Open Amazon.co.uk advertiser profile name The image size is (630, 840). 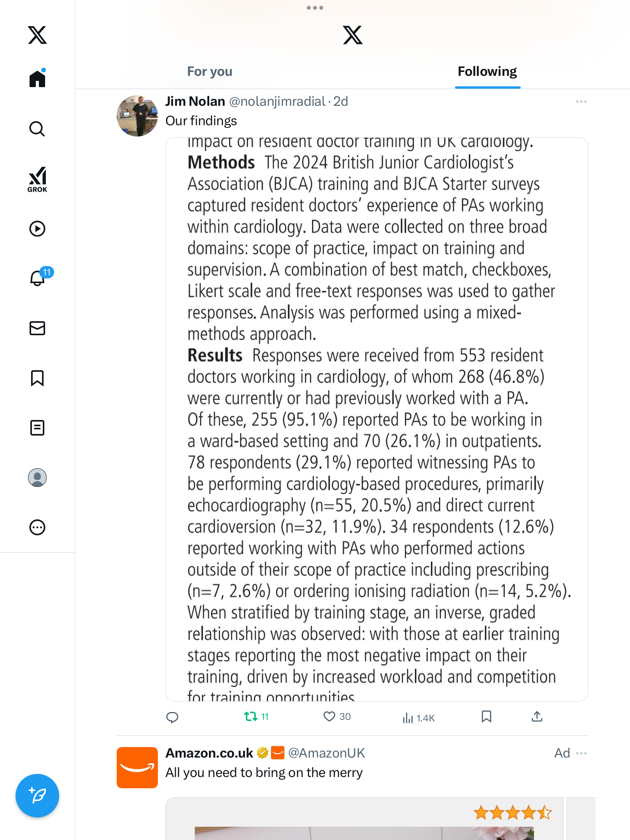tap(209, 753)
